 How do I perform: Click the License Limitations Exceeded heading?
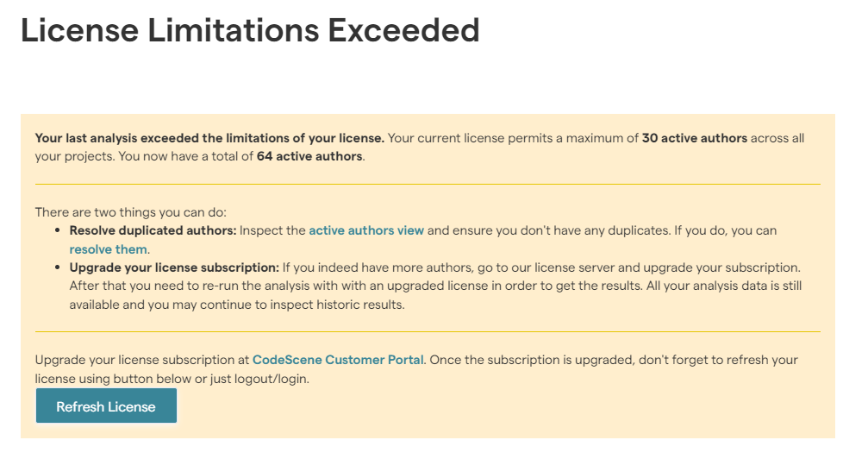(x=250, y=30)
